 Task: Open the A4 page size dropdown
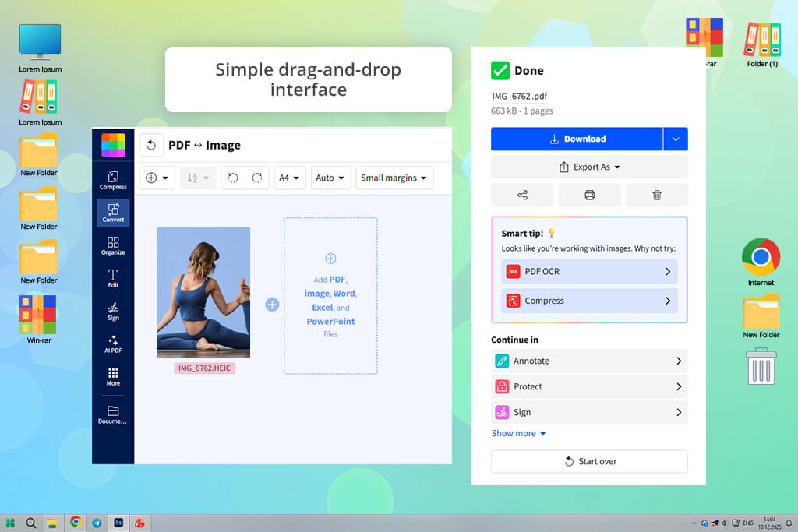290,178
